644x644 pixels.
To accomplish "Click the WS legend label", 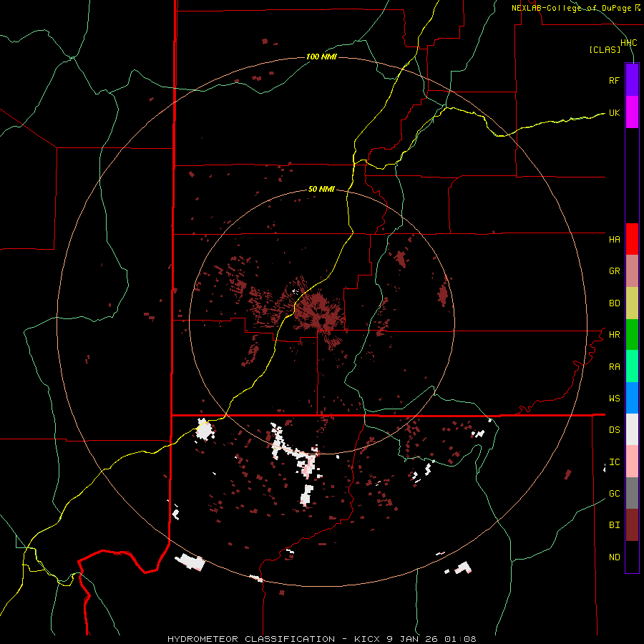I will [615, 399].
